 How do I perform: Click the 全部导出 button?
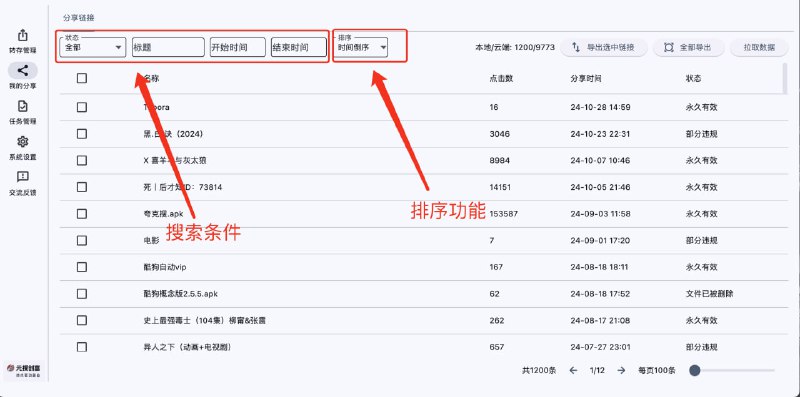click(689, 47)
